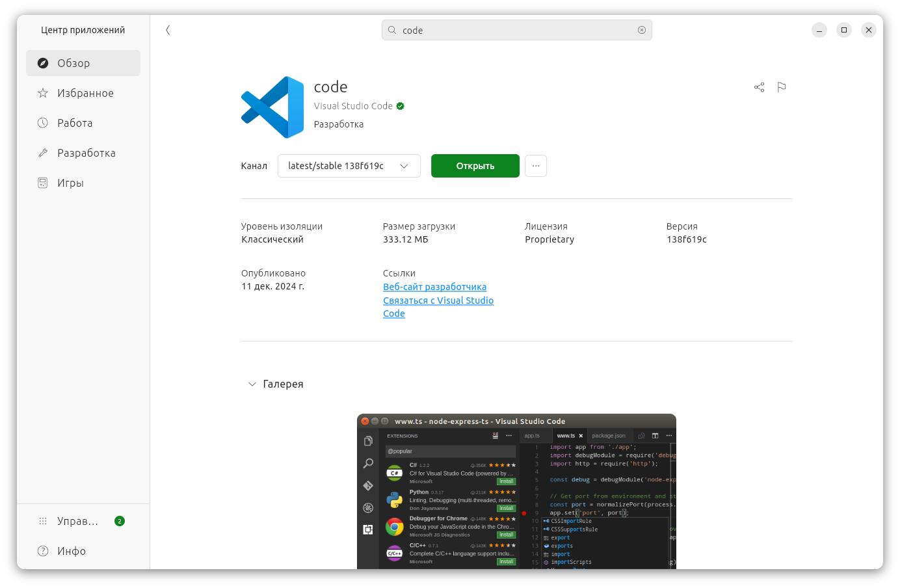This screenshot has height=588, width=900.
Task: Click the Разработка category label under title
Action: pyautogui.click(x=339, y=124)
